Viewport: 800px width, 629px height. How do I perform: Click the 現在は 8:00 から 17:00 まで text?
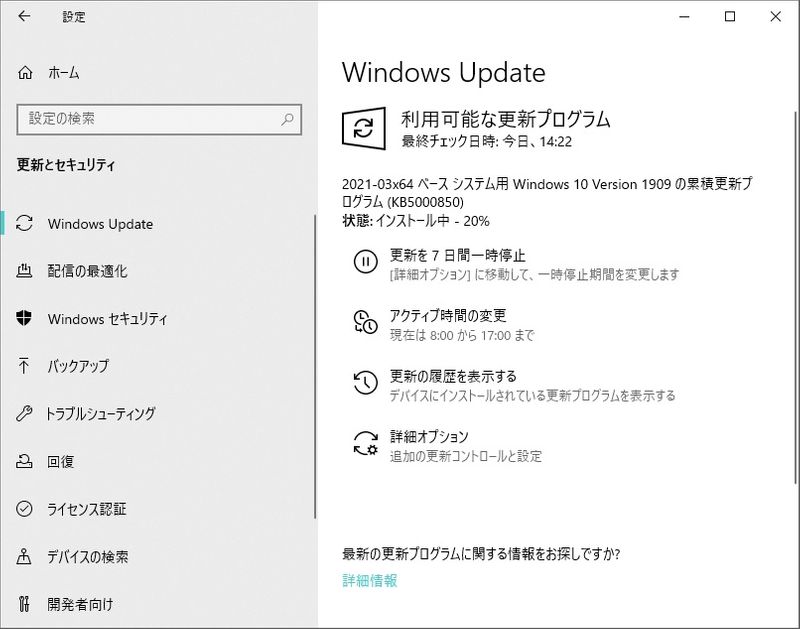(x=462, y=335)
